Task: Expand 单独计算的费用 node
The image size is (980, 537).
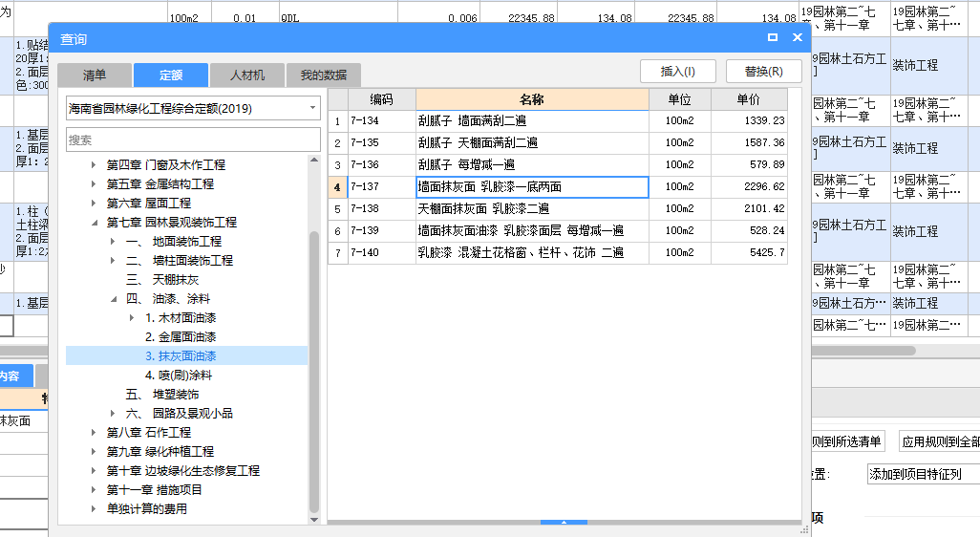Action: click(93, 509)
